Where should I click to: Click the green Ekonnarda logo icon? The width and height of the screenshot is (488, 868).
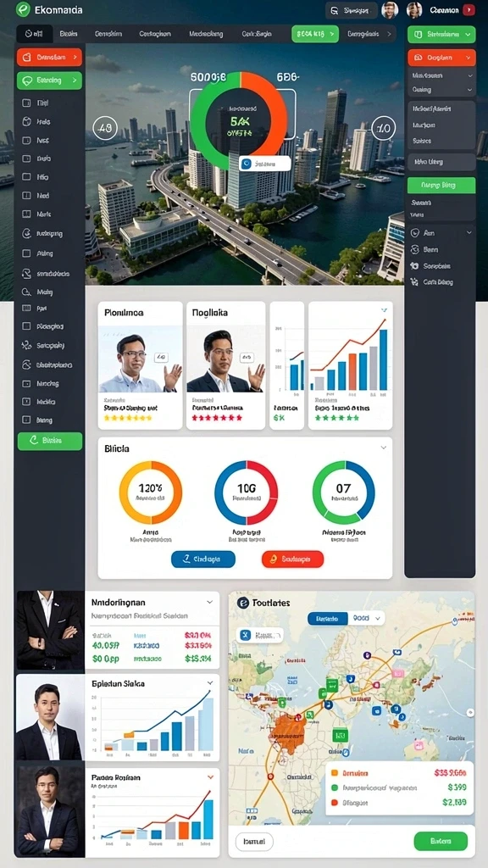pyautogui.click(x=23, y=9)
